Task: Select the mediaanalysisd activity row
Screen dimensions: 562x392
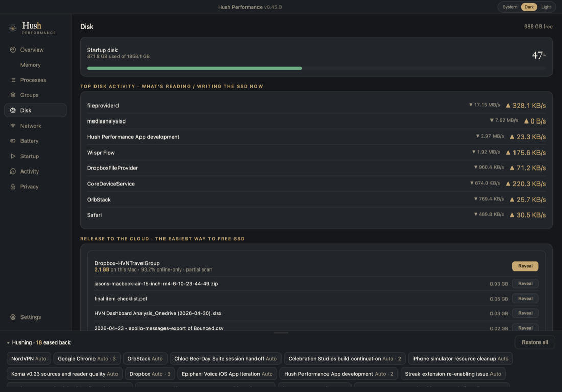Action: coord(316,121)
